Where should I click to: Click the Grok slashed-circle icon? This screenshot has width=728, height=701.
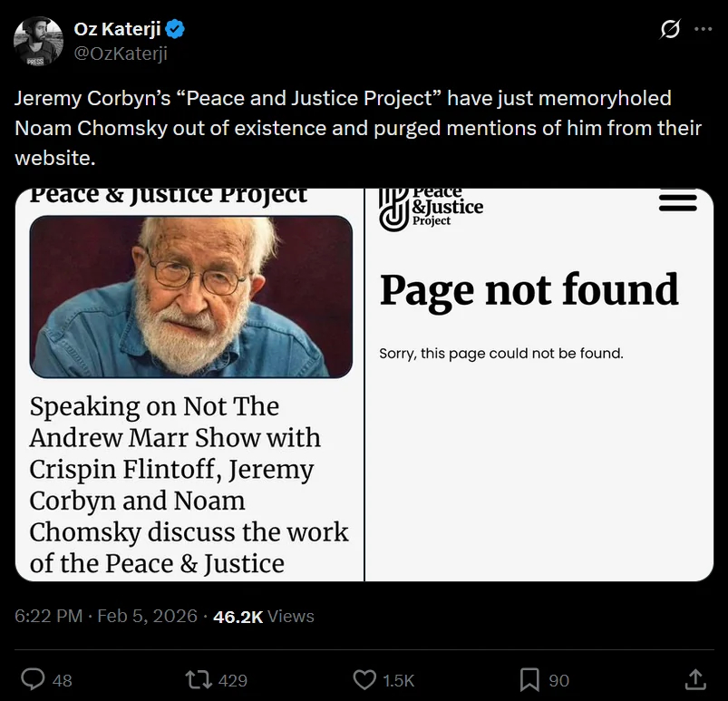click(670, 30)
